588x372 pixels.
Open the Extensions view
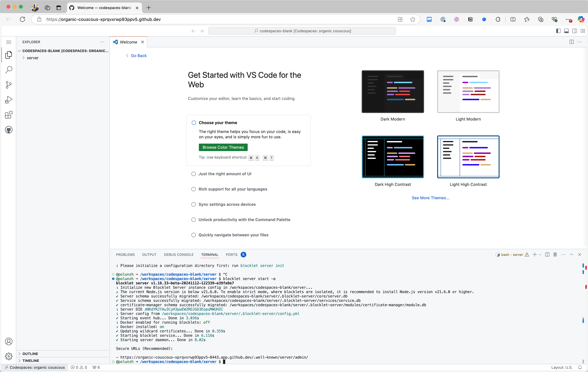9,115
